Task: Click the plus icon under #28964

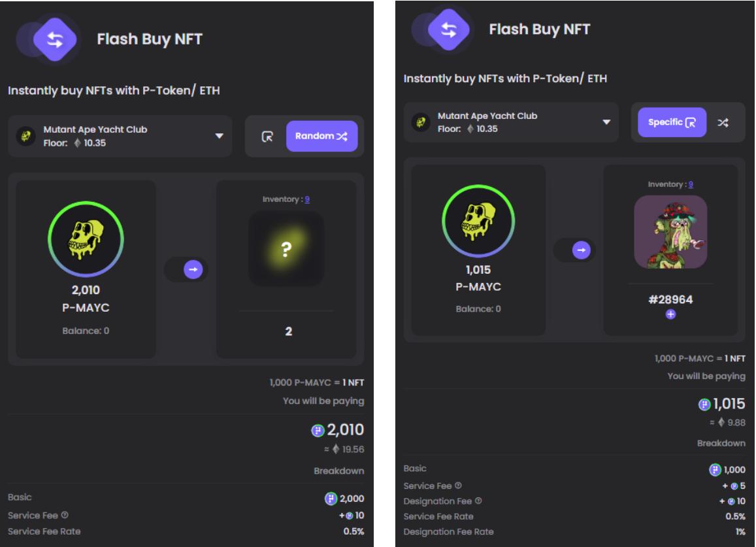Action: 670,314
